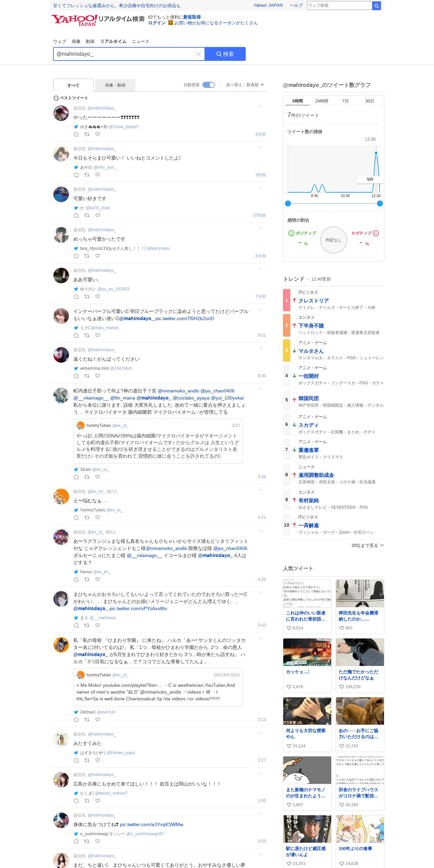Reply to the @ex_sv_ tweet

pyautogui.click(x=76, y=477)
